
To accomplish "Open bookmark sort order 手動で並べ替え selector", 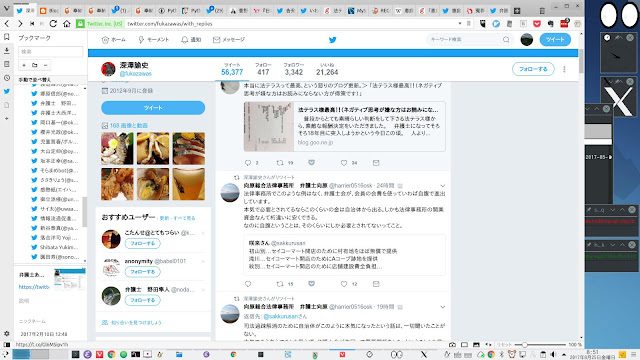I will point(35,80).
